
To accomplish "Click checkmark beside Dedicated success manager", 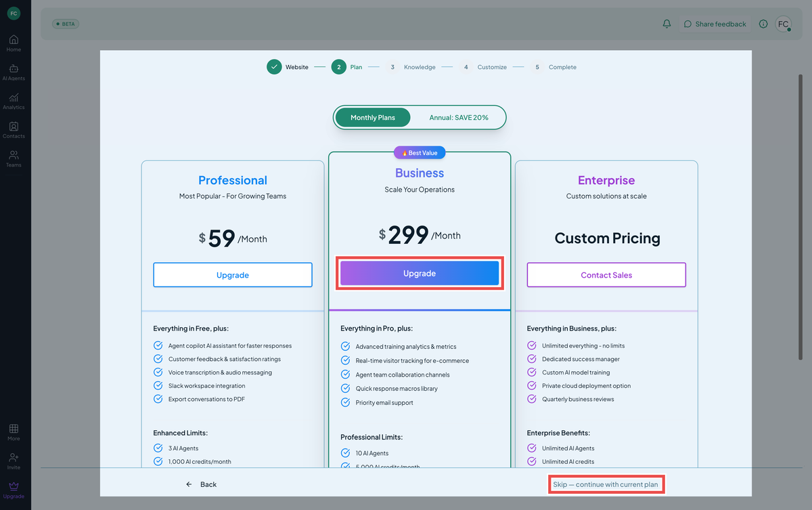I will coord(532,359).
